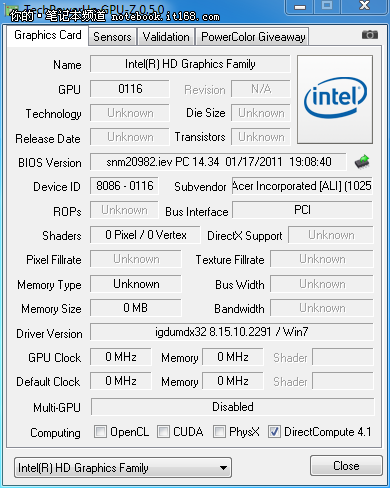Click the Texture Fillrate Unknown field
Viewport: 390px width, 488px height.
pyautogui.click(x=322, y=259)
